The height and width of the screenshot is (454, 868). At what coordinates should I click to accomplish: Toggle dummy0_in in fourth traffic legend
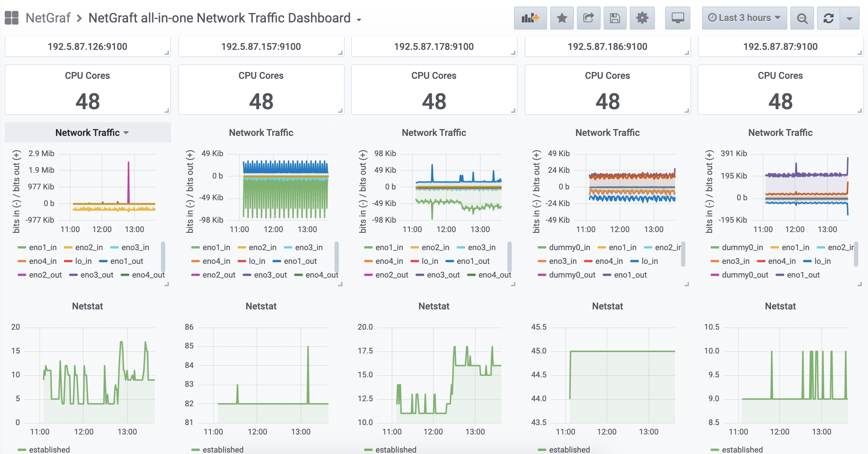point(570,247)
